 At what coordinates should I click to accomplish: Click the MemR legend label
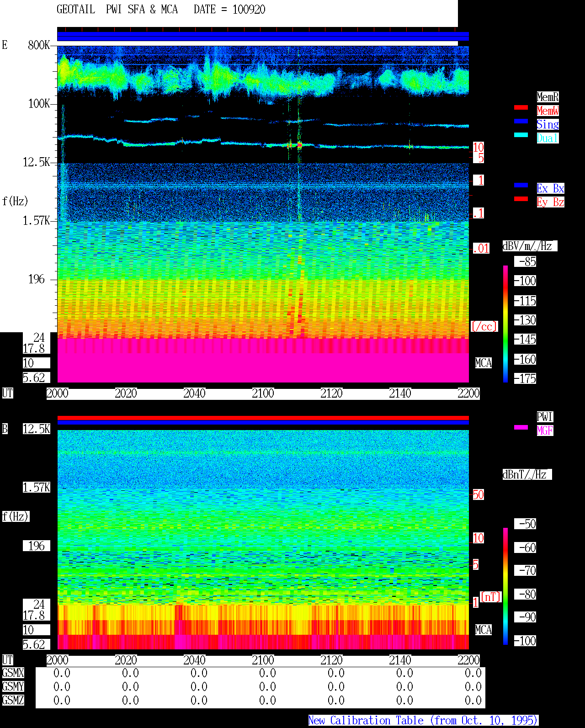pyautogui.click(x=548, y=97)
